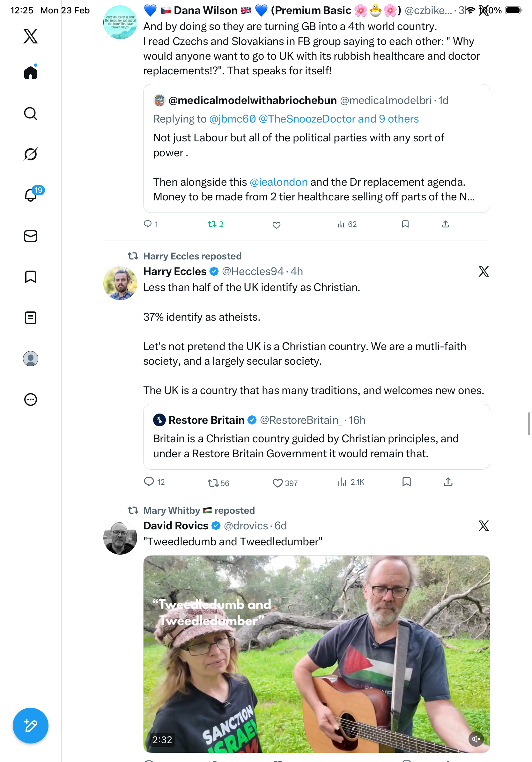Click the page scrollbar thumb
The image size is (532, 762).
(529, 423)
